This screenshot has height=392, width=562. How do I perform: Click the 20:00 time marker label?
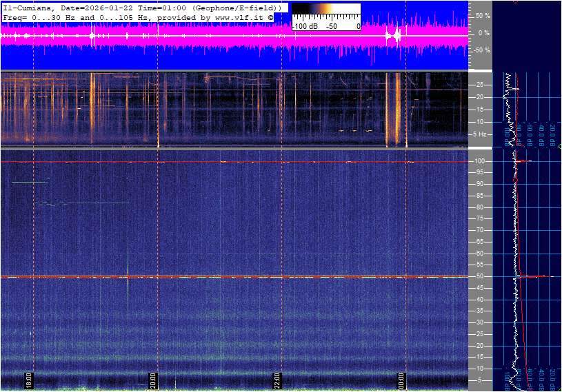click(x=153, y=381)
